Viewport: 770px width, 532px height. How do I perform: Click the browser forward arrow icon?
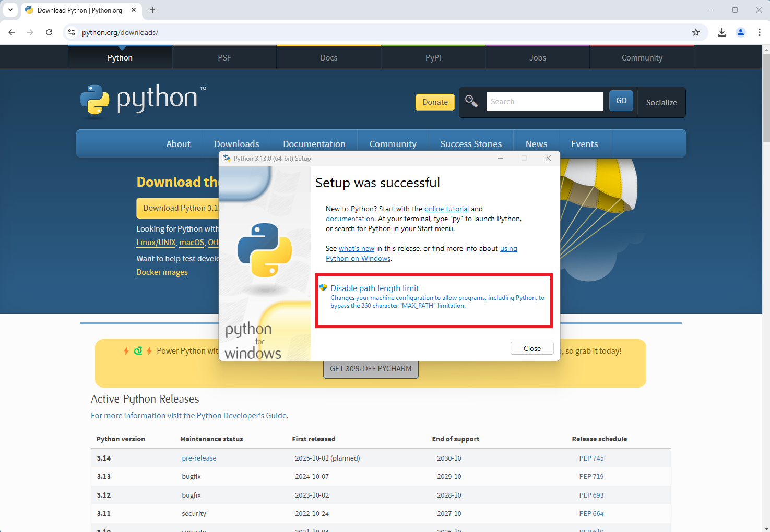pyautogui.click(x=30, y=32)
